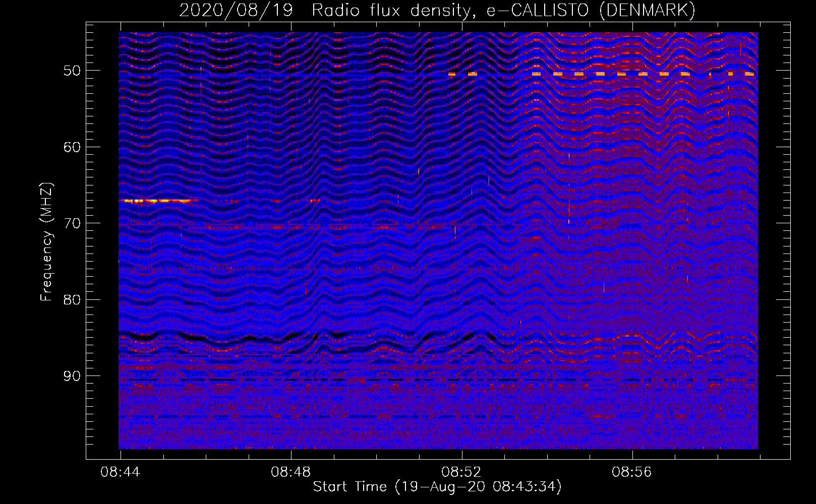Click the 90 frequency tick label

pos(72,376)
